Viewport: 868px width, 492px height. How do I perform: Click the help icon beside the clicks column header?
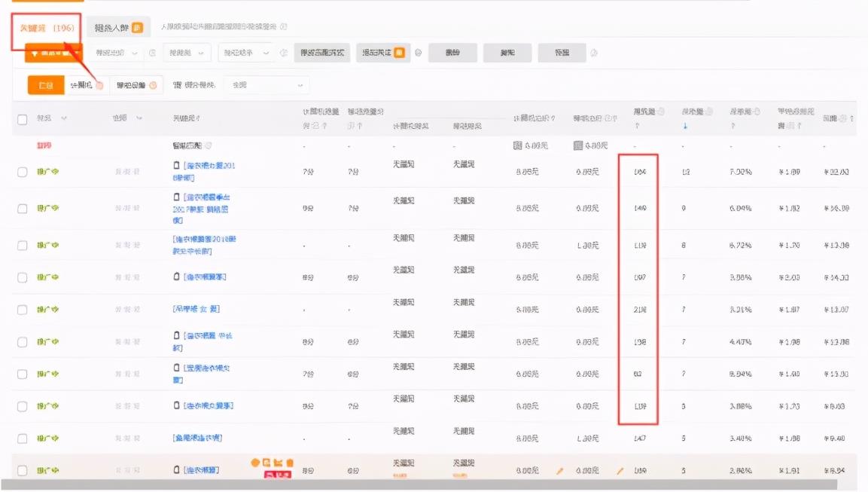tap(709, 112)
